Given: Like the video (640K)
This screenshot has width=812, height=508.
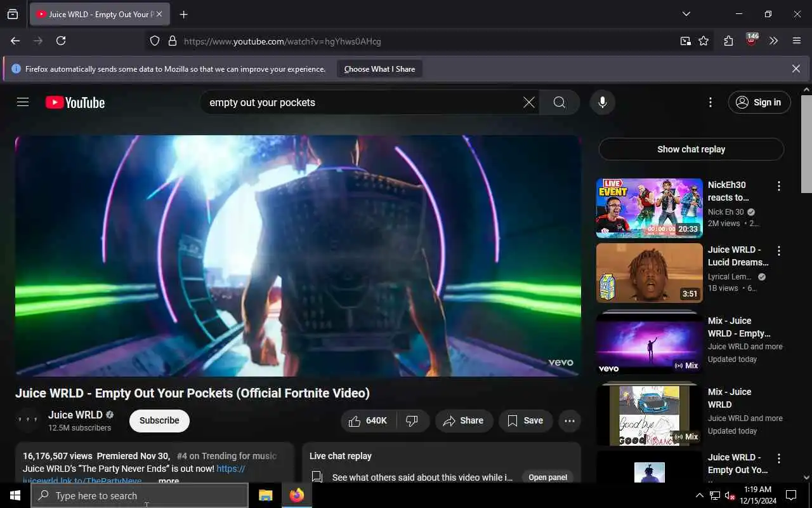Looking at the screenshot, I should pyautogui.click(x=369, y=420).
